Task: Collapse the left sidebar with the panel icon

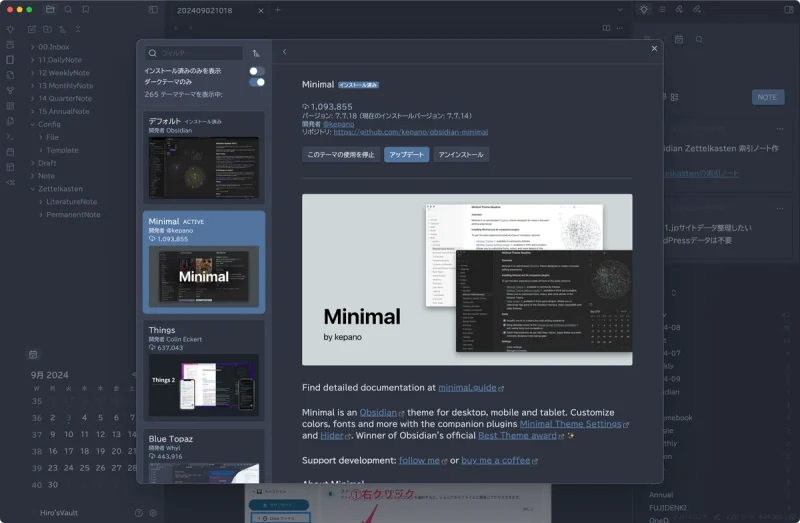Action: [153, 9]
